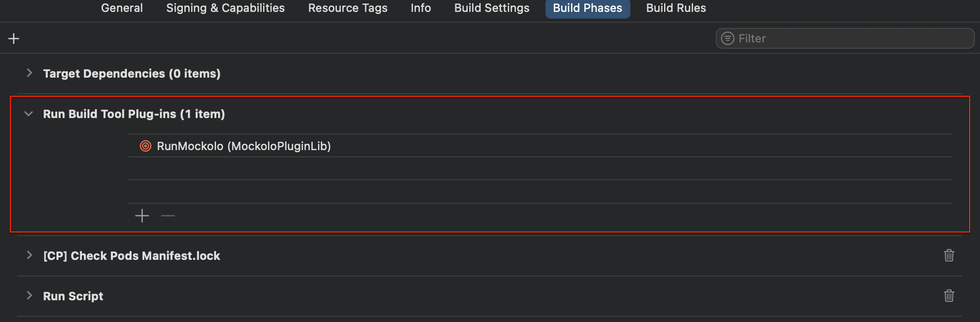
Task: Switch to the General tab
Action: [x=122, y=8]
